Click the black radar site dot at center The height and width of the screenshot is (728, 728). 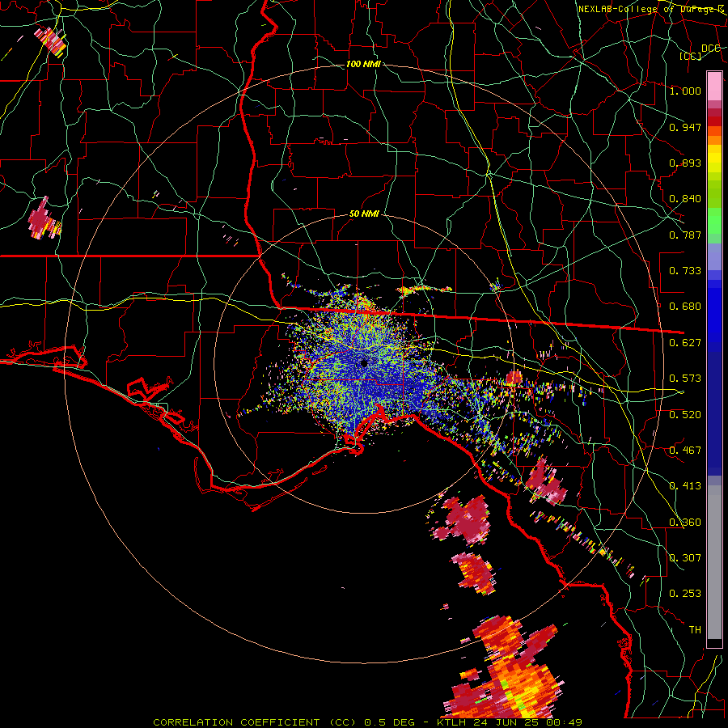pyautogui.click(x=364, y=363)
